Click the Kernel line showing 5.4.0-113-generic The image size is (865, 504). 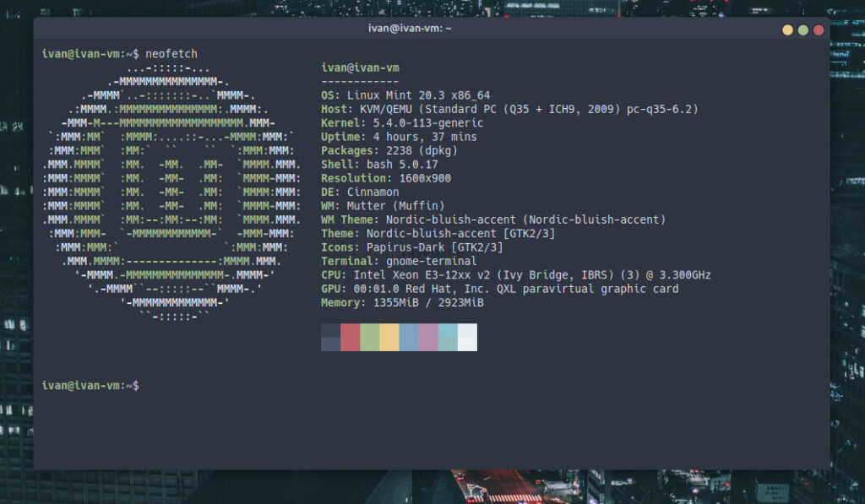(404, 123)
